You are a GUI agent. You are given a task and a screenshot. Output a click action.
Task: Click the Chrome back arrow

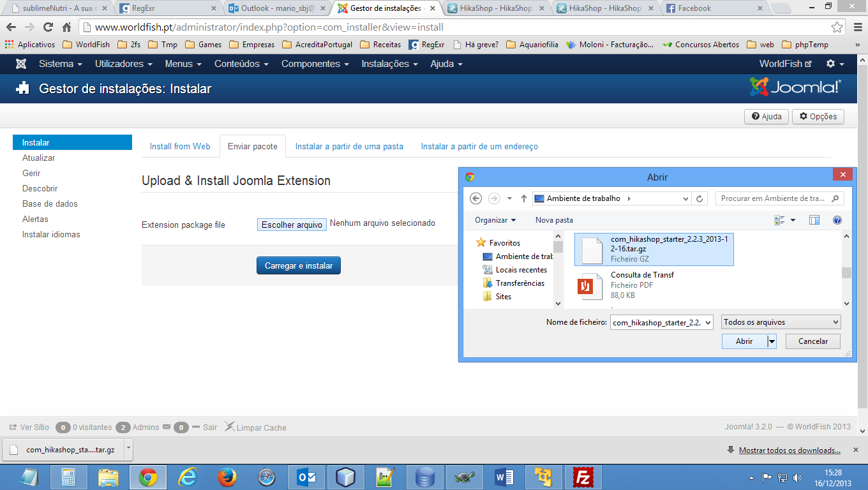(x=11, y=27)
